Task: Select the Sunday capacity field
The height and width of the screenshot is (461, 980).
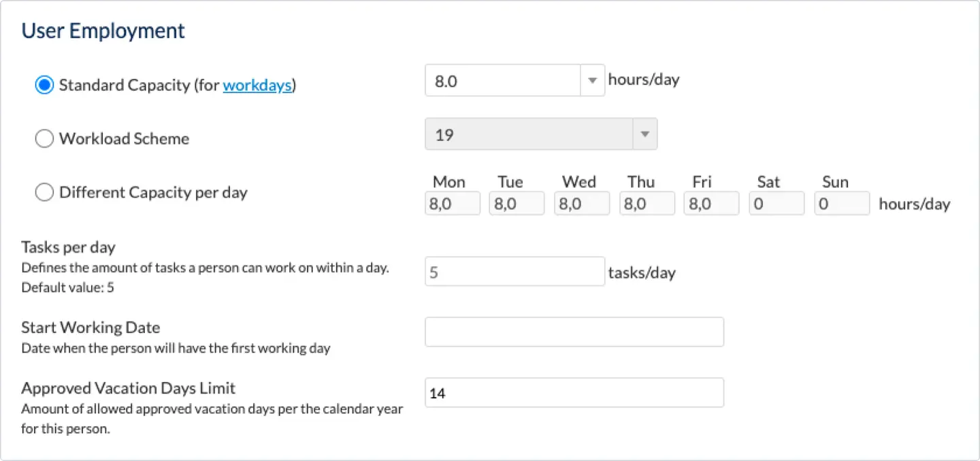Action: tap(841, 203)
